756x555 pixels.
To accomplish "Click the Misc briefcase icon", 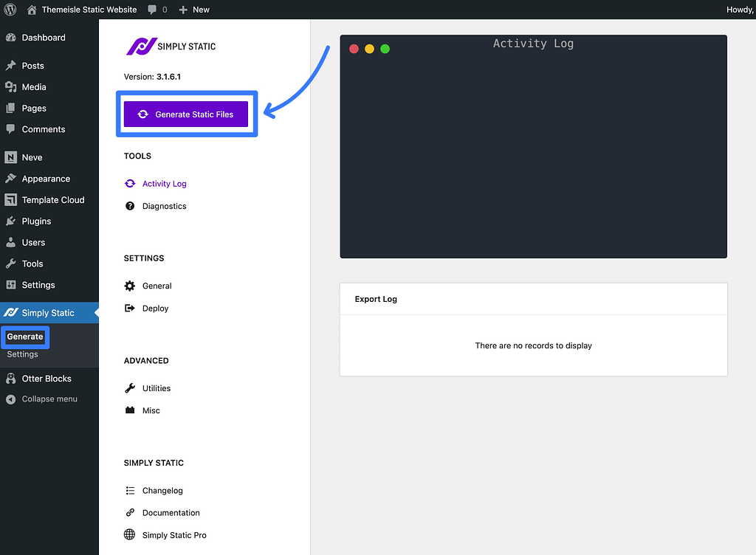I will (129, 410).
